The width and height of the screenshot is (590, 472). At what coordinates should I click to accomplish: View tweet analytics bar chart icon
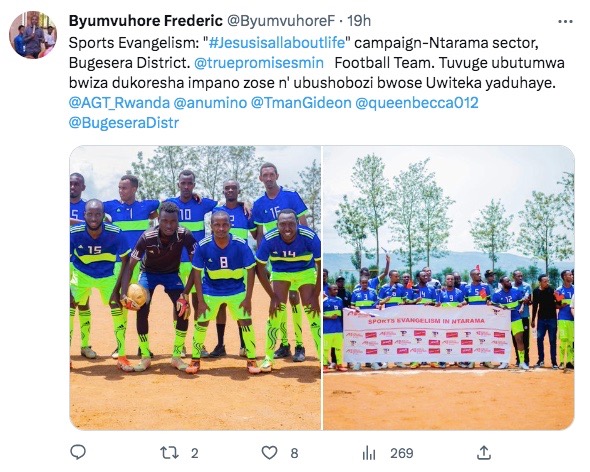pos(369,453)
